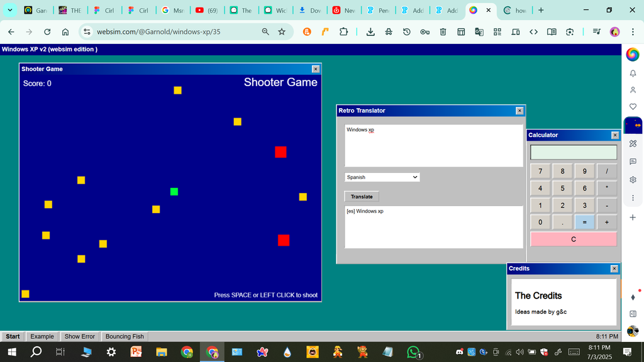This screenshot has height=362, width=644.
Task: Go to the browser Home icon
Action: pyautogui.click(x=65, y=31)
